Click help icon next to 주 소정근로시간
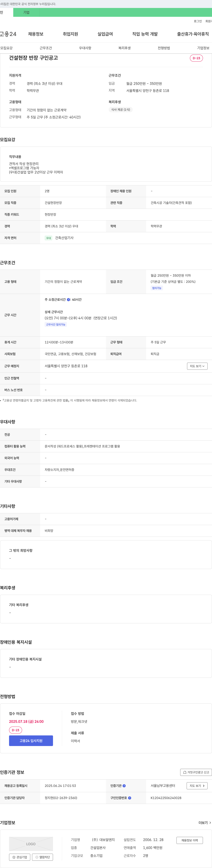 coord(69,300)
